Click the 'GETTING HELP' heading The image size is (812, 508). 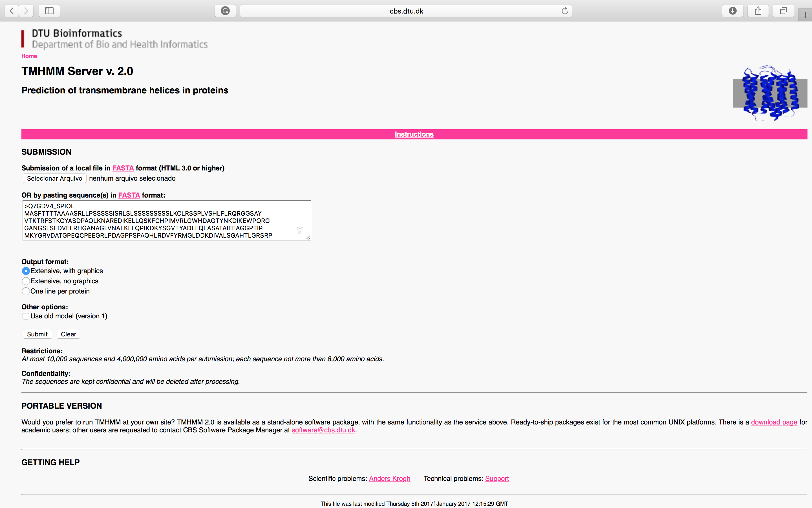point(51,462)
